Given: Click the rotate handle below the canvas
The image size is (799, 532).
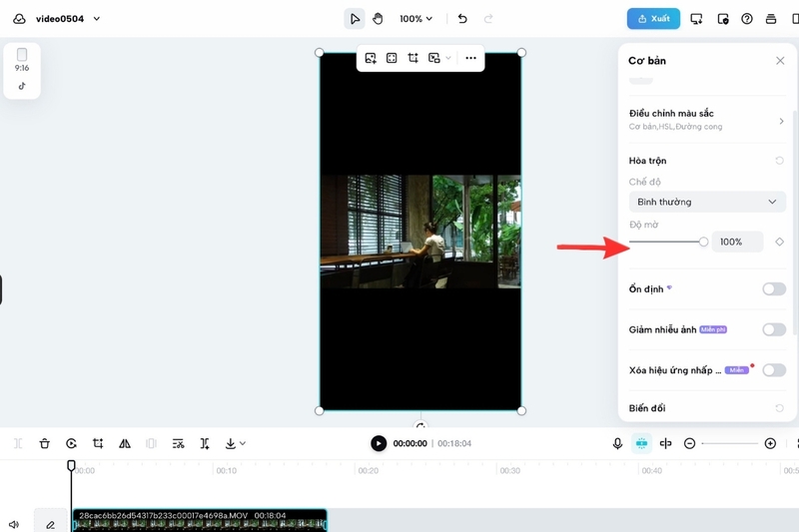Looking at the screenshot, I should point(420,424).
